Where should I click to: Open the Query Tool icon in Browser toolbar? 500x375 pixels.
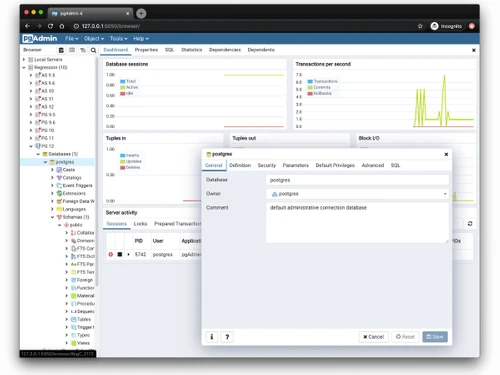pyautogui.click(x=61, y=50)
